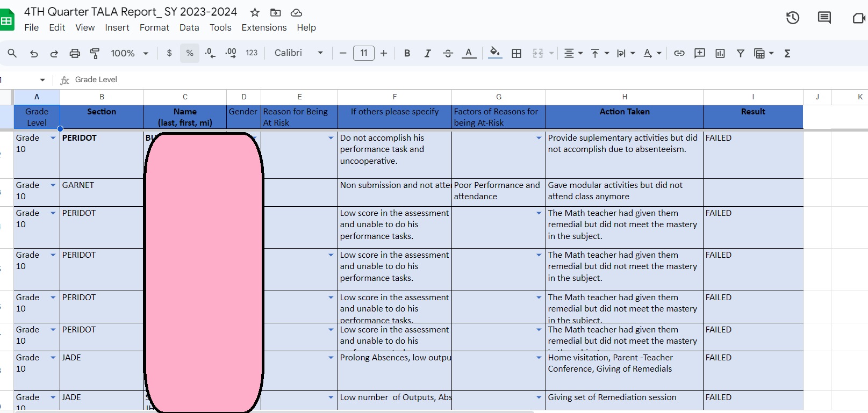
Task: Select the 'Action Taken' header cell
Action: coord(625,117)
